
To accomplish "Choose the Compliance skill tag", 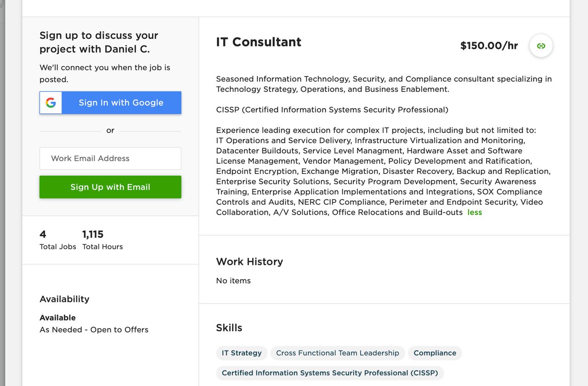I will [x=435, y=353].
